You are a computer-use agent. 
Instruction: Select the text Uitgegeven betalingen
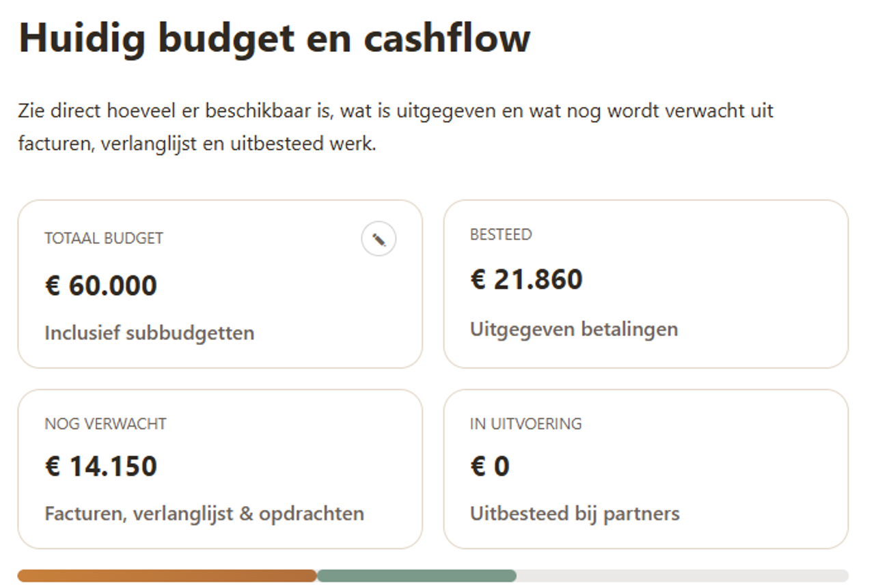[573, 328]
